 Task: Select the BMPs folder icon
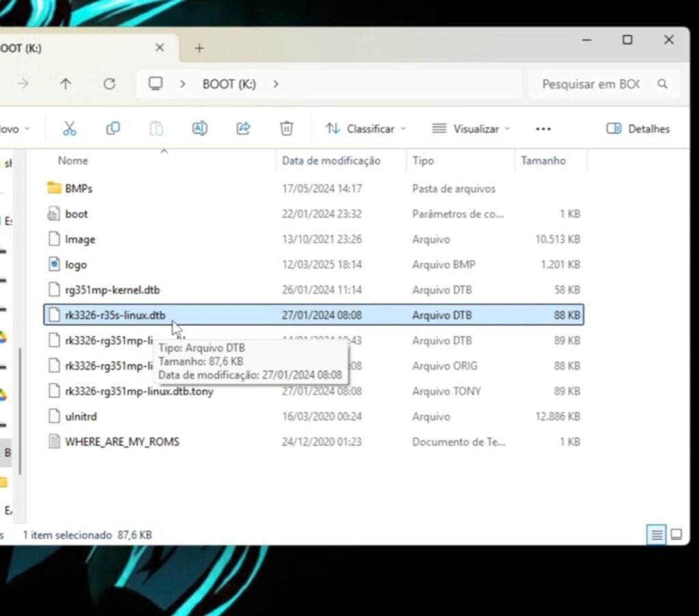(x=54, y=188)
